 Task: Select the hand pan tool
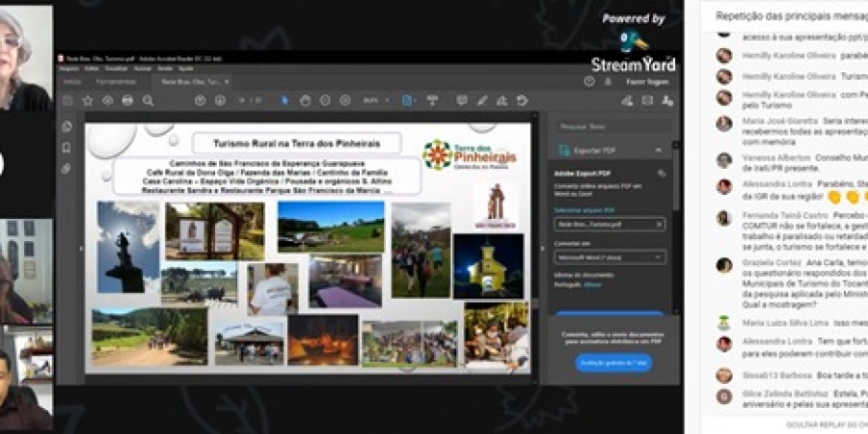[x=305, y=100]
